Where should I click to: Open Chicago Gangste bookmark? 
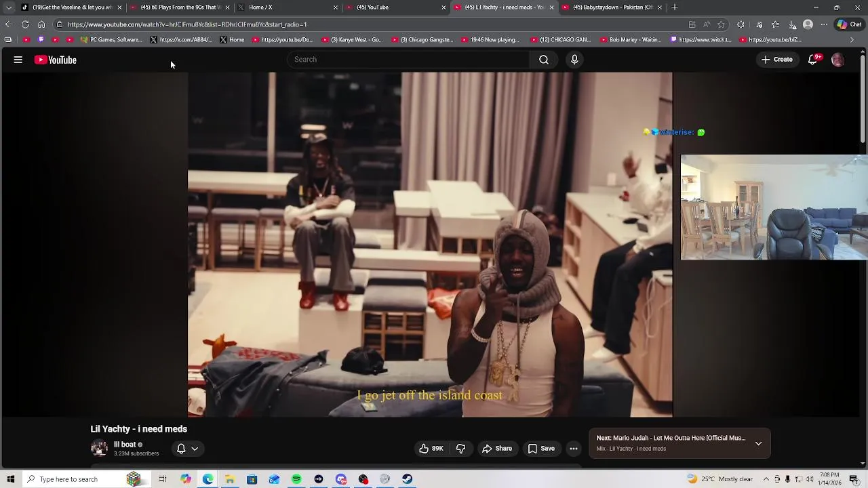[x=421, y=39]
